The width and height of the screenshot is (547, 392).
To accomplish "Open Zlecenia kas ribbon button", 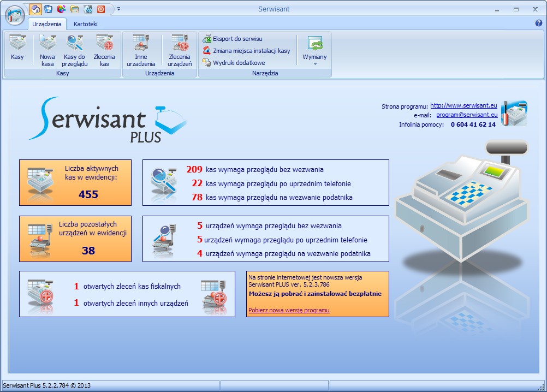I will click(104, 50).
